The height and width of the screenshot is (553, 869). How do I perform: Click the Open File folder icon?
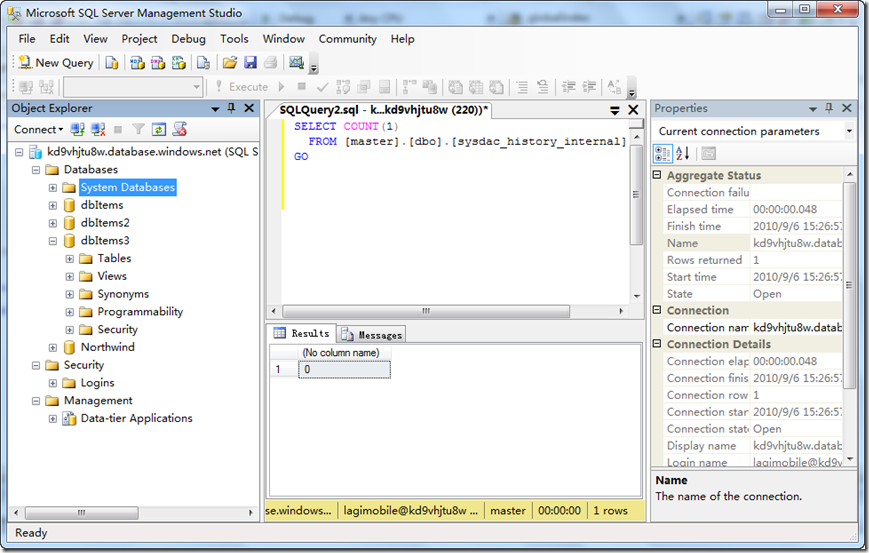tap(230, 63)
